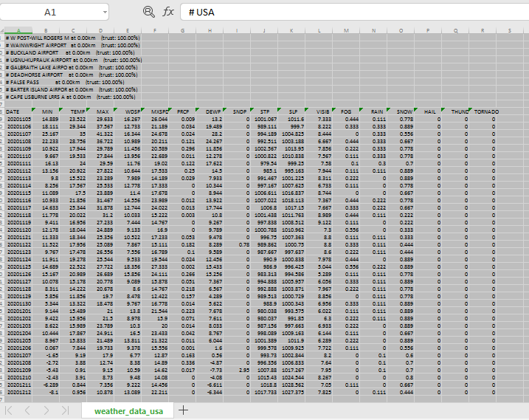Image resolution: width=529 pixels, height=420 pixels.
Task: Select column H header
Action: click(x=210, y=30)
